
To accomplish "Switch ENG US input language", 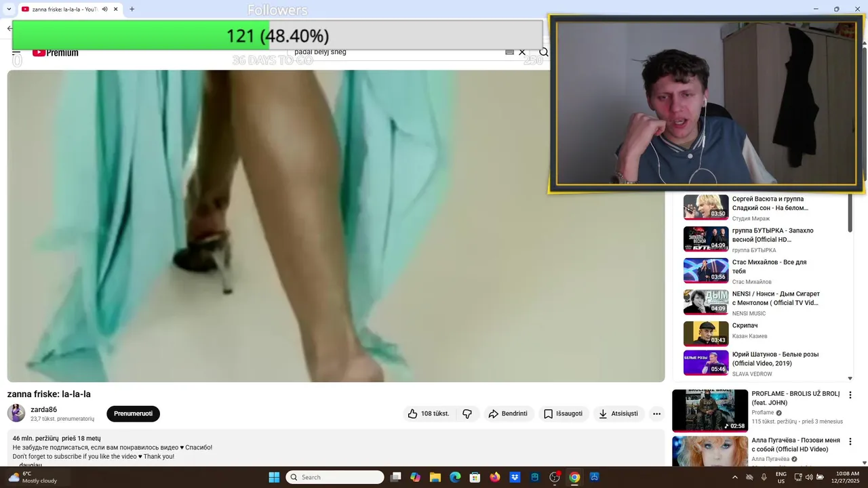I will 781,477.
